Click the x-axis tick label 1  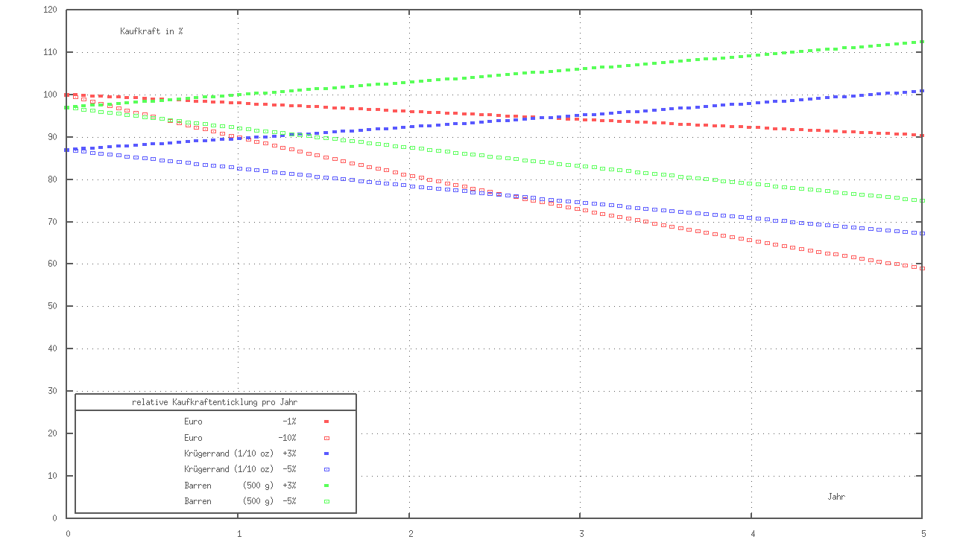(x=238, y=534)
